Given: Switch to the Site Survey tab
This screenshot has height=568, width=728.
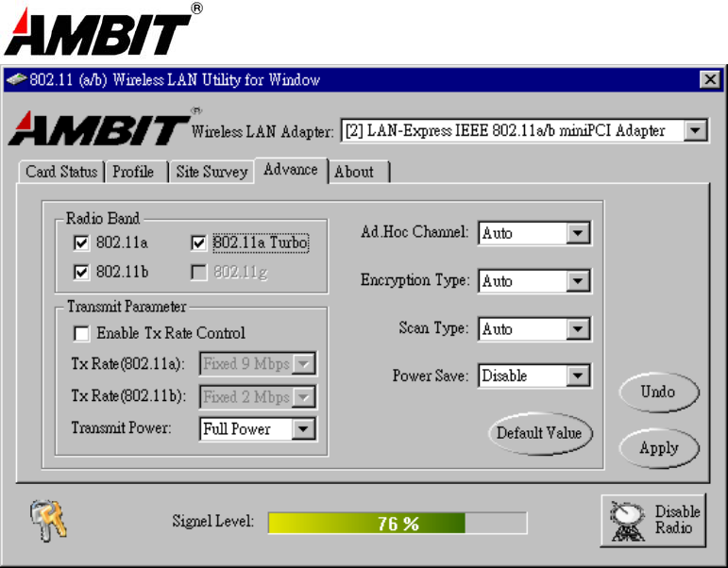Looking at the screenshot, I should (212, 172).
